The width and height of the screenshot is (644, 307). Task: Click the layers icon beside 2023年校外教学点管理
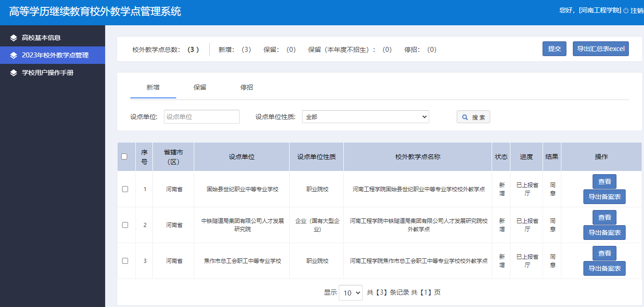pos(13,55)
